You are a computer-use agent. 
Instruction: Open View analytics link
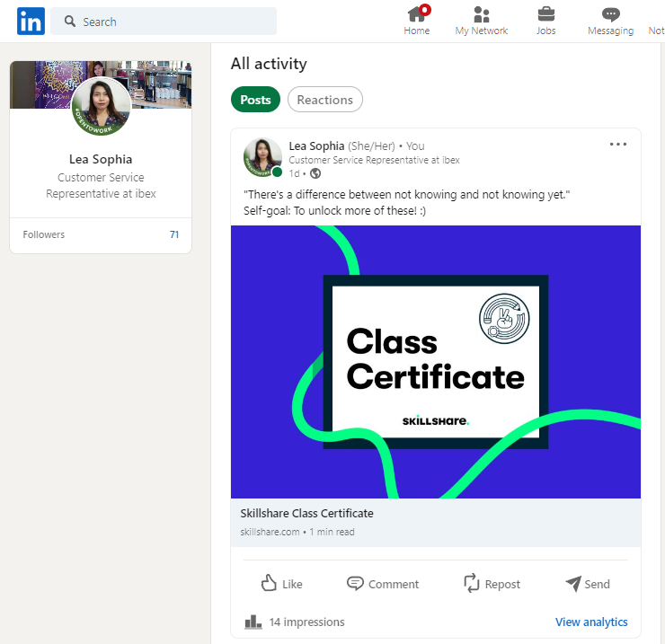point(591,622)
